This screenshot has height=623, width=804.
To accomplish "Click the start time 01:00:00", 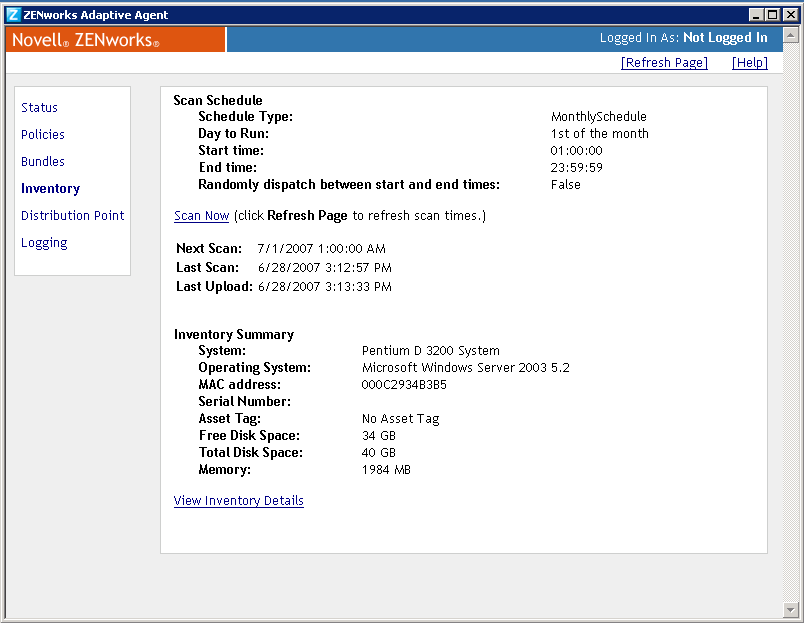I will pos(576,151).
